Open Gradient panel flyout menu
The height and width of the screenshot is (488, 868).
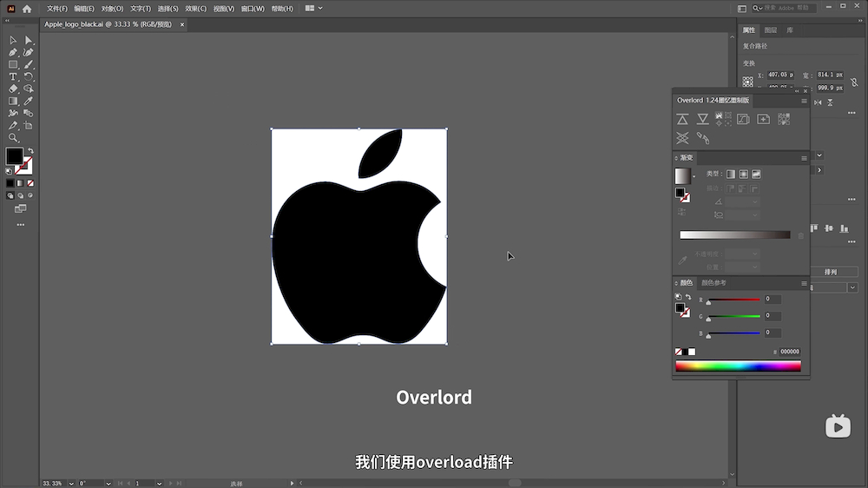[804, 158]
